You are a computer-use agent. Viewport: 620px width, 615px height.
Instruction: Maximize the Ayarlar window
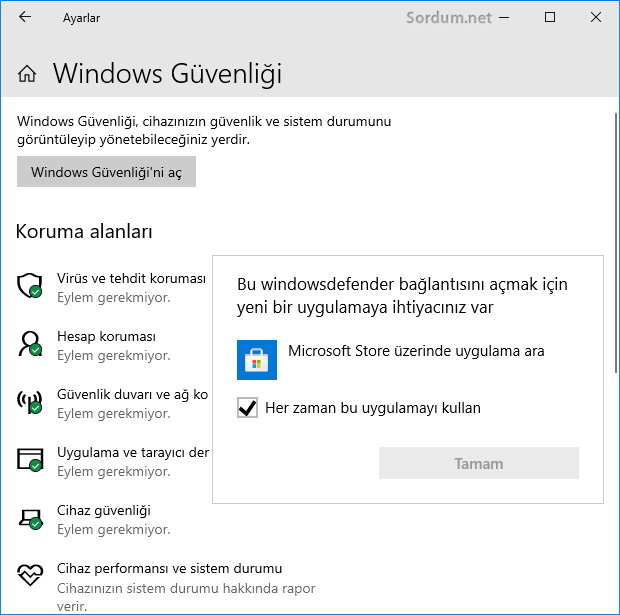(x=550, y=17)
